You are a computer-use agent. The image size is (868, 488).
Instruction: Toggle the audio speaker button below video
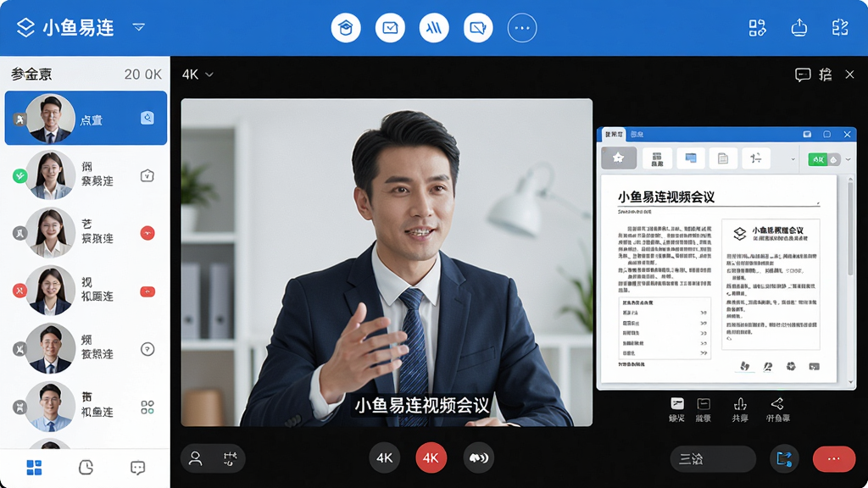[x=478, y=458]
